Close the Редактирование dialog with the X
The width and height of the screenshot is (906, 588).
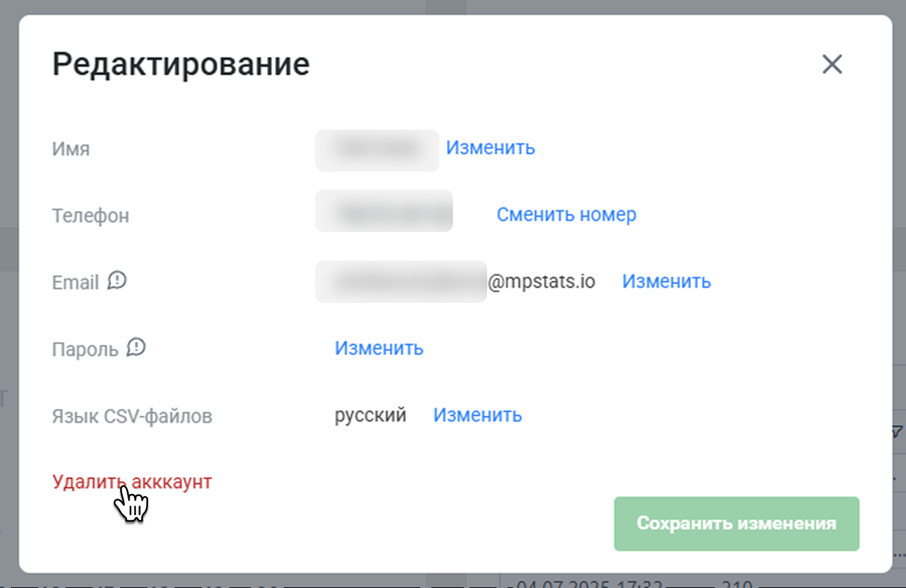coord(832,65)
